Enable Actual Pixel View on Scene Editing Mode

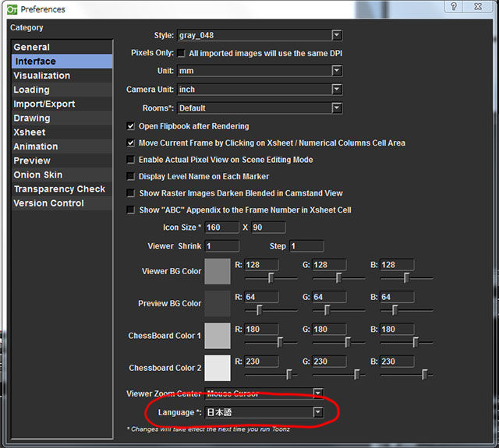(x=130, y=160)
